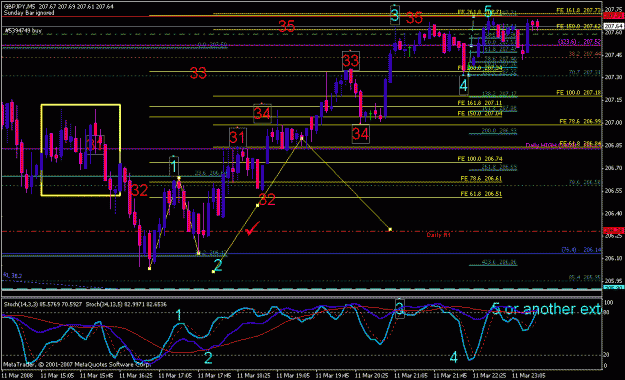Click the magenta "(323.6) - 207.52" level label
Viewport: 625px width, 380px height.
point(579,41)
